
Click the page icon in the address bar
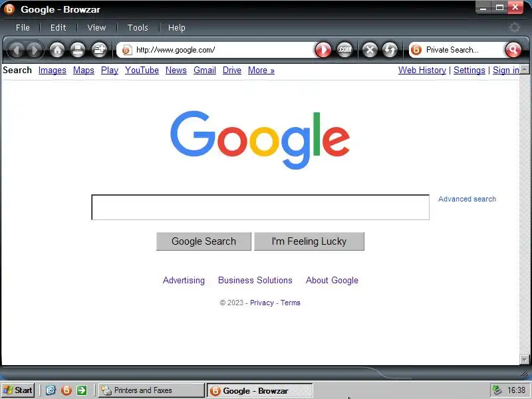pos(127,51)
